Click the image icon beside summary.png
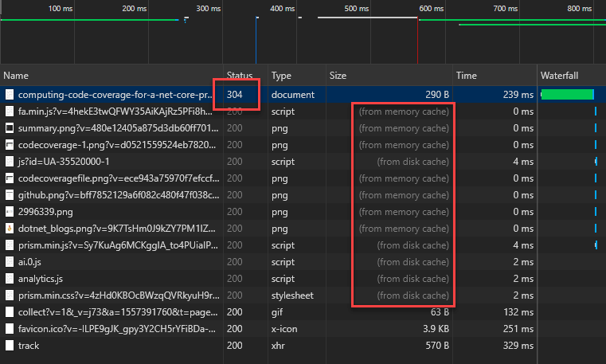 coord(10,128)
